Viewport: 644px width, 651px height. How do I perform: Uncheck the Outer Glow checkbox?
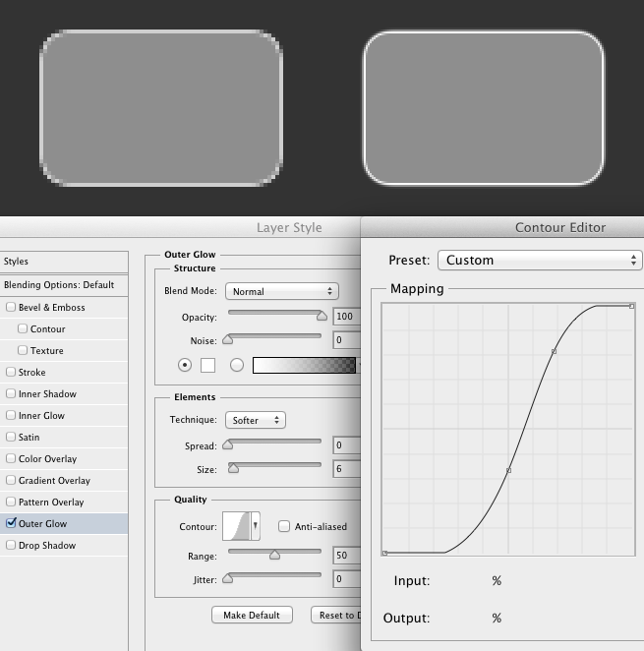pos(11,523)
